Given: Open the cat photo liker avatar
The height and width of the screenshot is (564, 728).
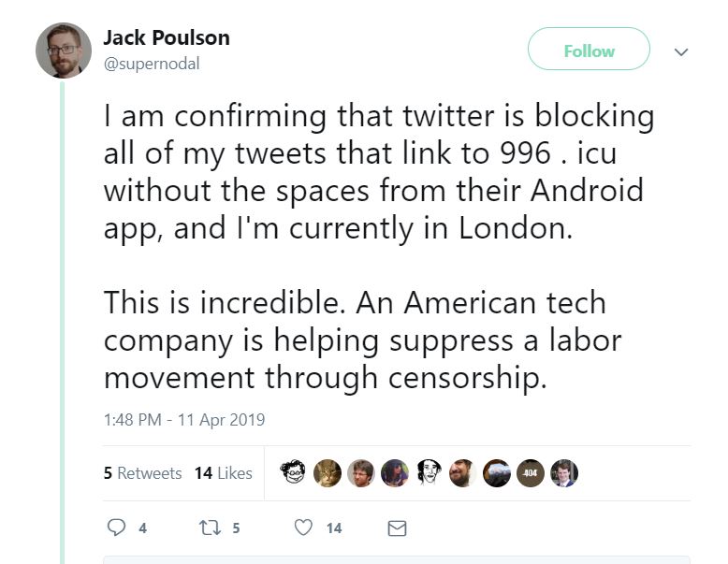Looking at the screenshot, I should [x=328, y=473].
